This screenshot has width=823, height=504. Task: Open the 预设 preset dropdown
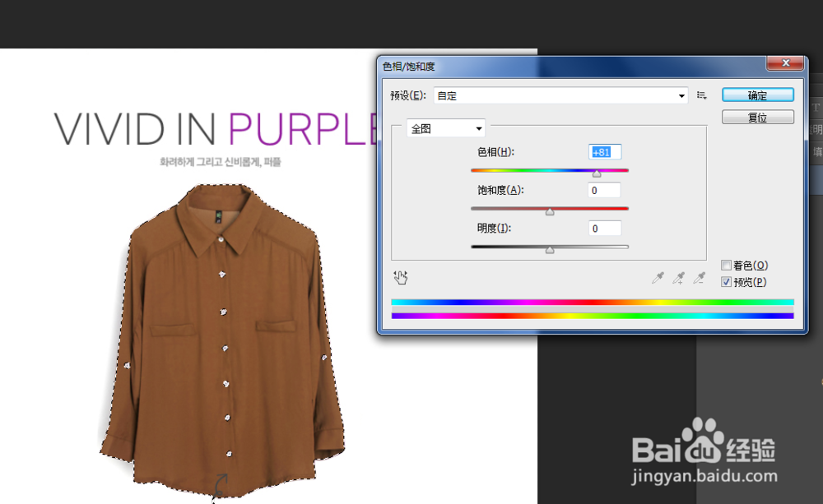[x=560, y=95]
